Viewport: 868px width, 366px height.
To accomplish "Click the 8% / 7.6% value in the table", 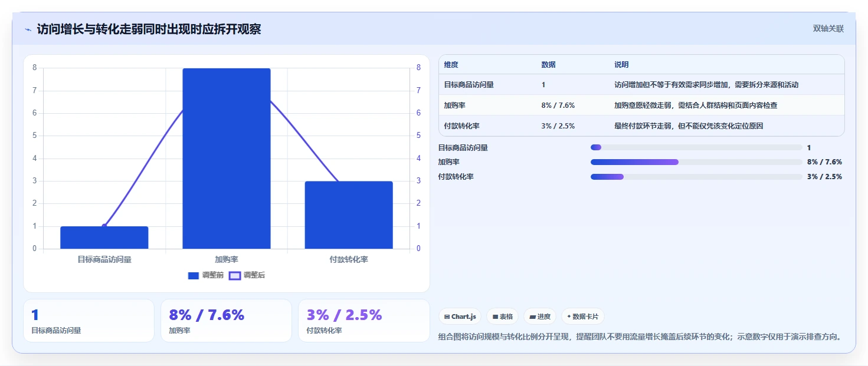I will coord(558,105).
